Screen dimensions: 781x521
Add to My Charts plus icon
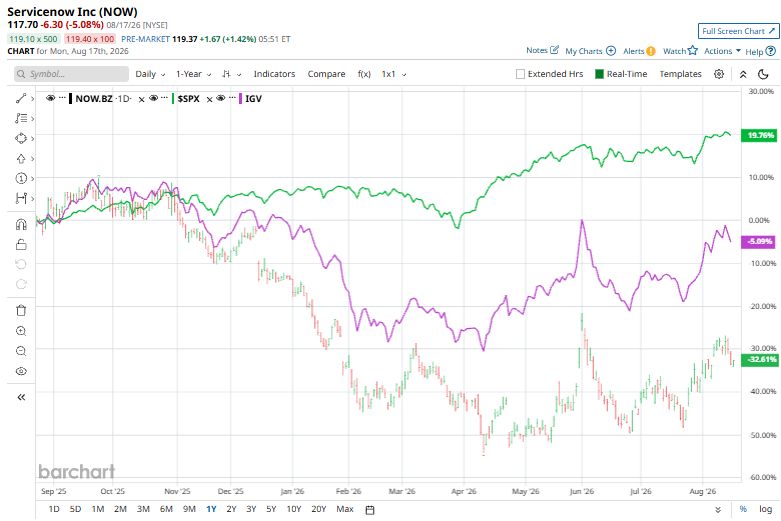[611, 51]
